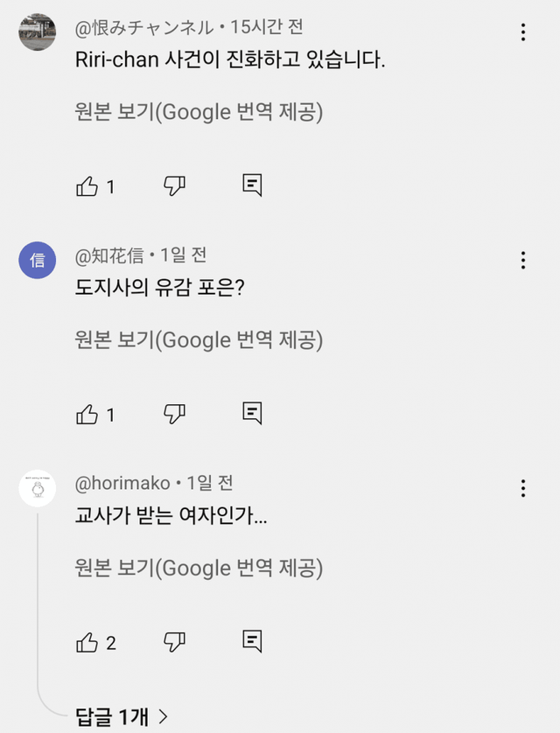560x733 pixels.
Task: Show original text of Riri-chan comment
Action: [199, 113]
